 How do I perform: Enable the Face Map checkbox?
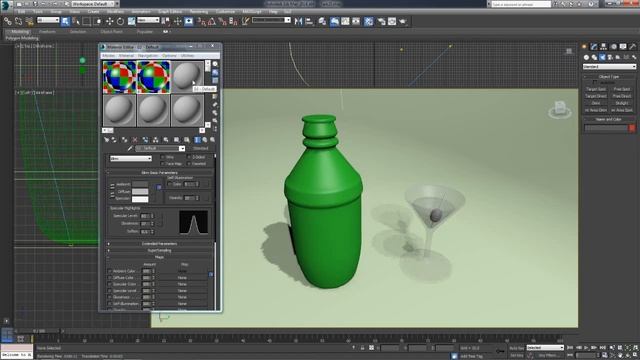pyautogui.click(x=163, y=164)
